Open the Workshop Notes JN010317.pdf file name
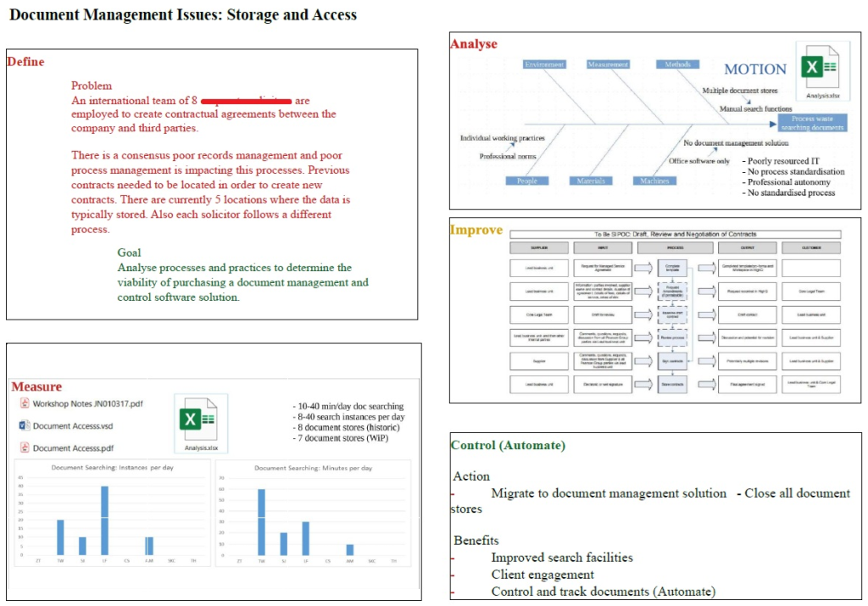The image size is (868, 606). tap(87, 404)
